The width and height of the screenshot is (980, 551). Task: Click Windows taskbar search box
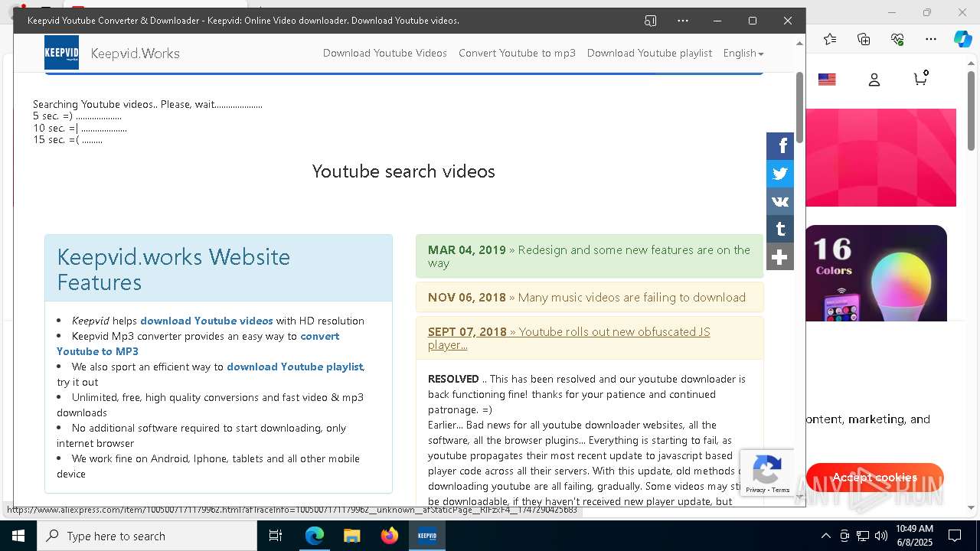(147, 536)
